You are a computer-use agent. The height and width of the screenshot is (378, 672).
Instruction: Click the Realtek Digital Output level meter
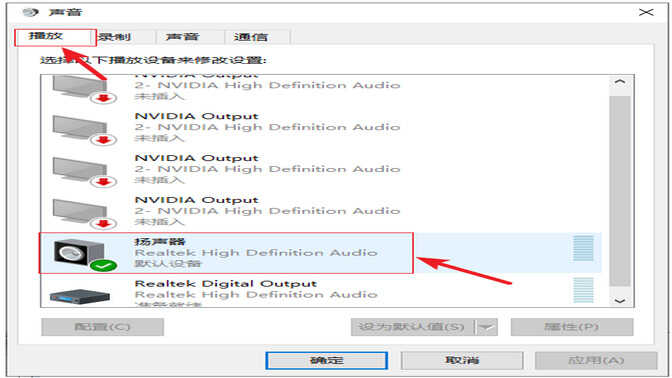click(x=583, y=290)
